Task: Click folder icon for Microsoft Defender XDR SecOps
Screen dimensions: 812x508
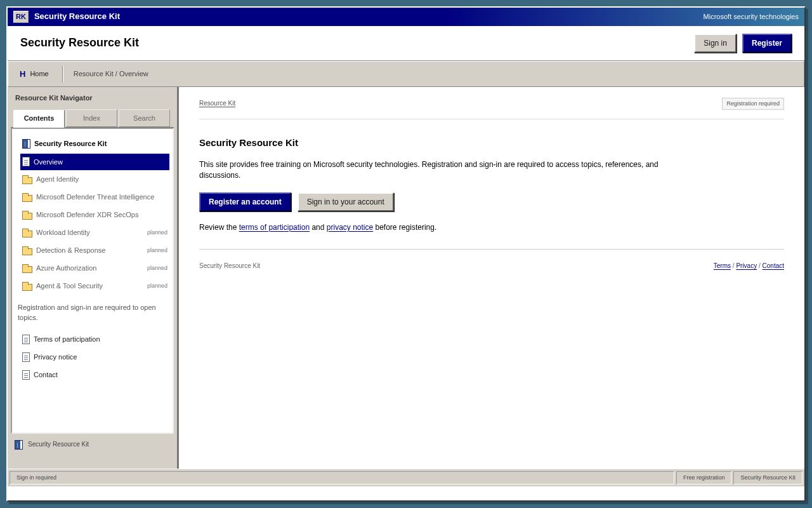Action: pyautogui.click(x=27, y=215)
